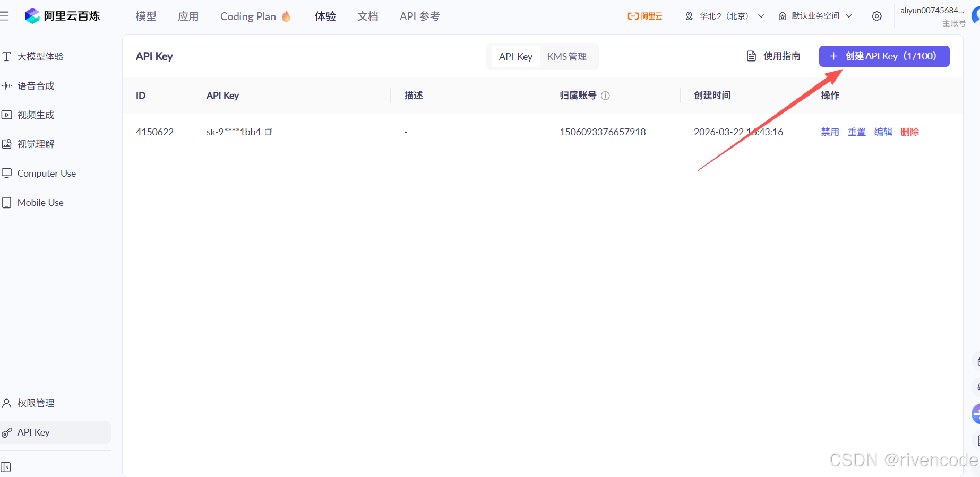Screen dimensions: 980x477
Task: Open the hamburger menu icon
Action: [4, 16]
